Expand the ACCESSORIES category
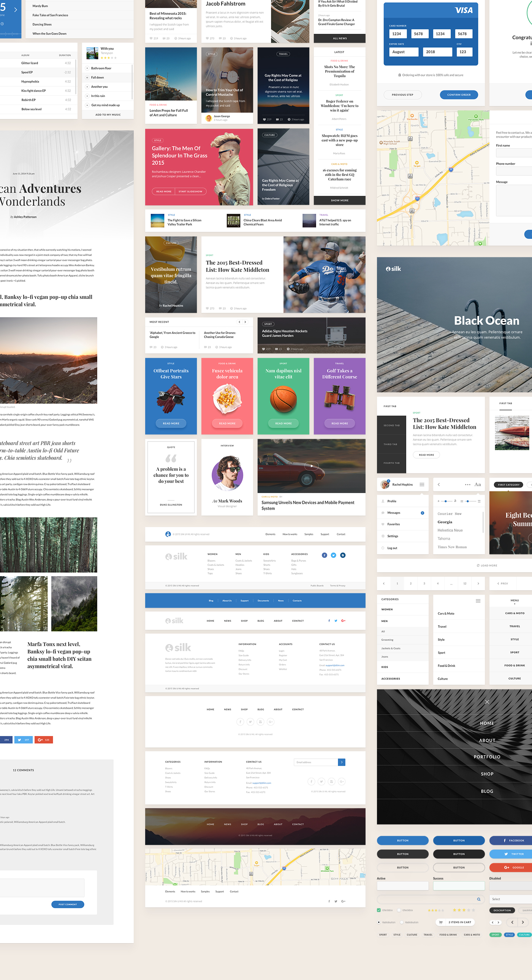This screenshot has width=532, height=980. (x=403, y=678)
